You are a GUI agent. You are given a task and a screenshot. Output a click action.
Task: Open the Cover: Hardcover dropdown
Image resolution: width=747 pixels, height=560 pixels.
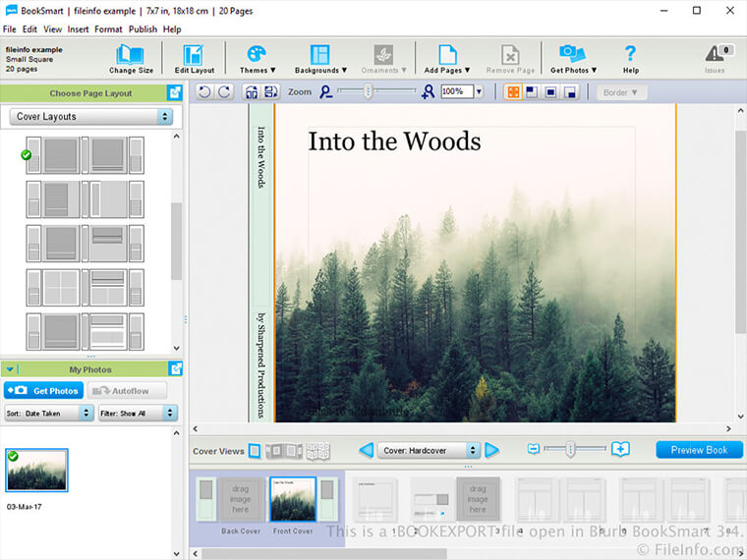[430, 450]
